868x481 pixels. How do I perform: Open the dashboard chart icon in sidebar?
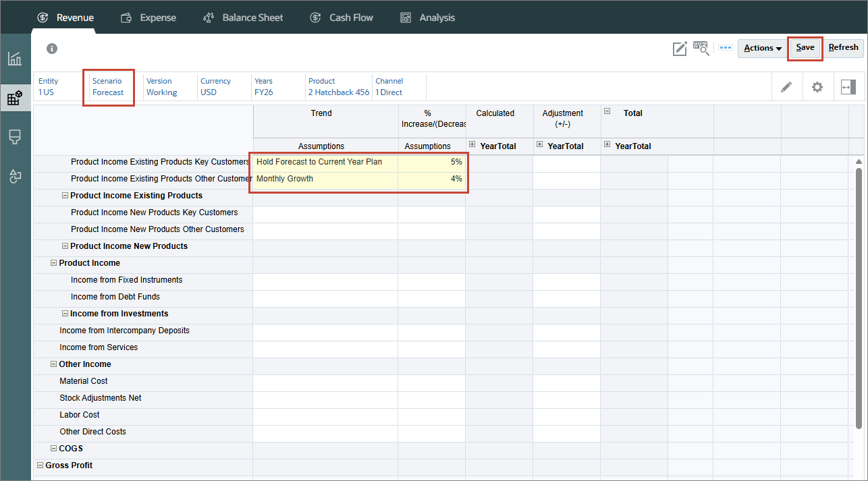tap(15, 59)
